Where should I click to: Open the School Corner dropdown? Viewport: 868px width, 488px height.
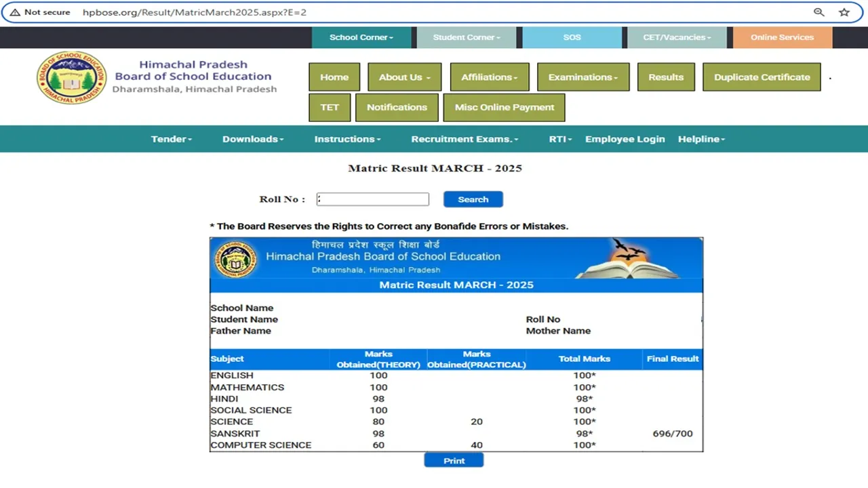(x=361, y=37)
